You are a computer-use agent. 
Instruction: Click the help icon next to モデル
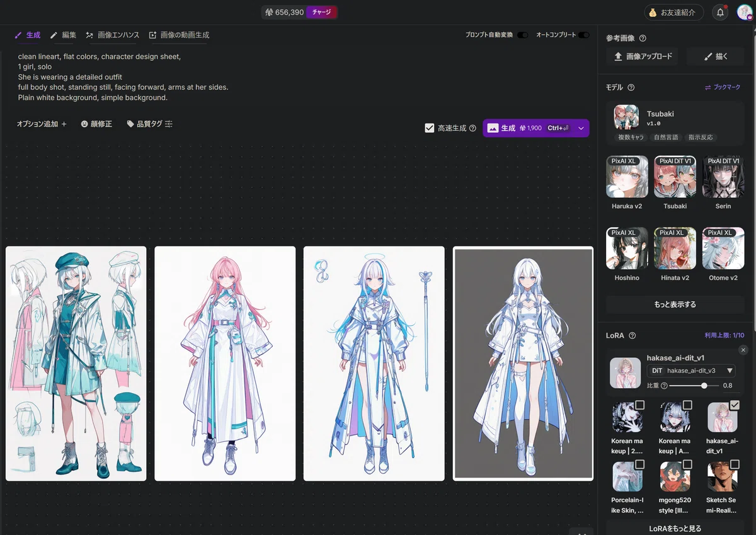(631, 88)
